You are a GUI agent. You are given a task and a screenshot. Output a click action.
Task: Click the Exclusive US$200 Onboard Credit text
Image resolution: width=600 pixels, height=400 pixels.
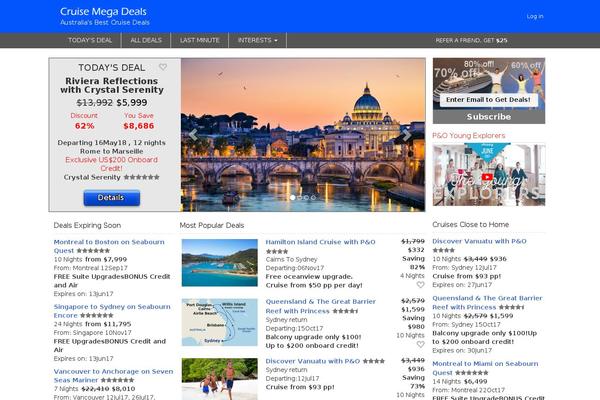111,164
